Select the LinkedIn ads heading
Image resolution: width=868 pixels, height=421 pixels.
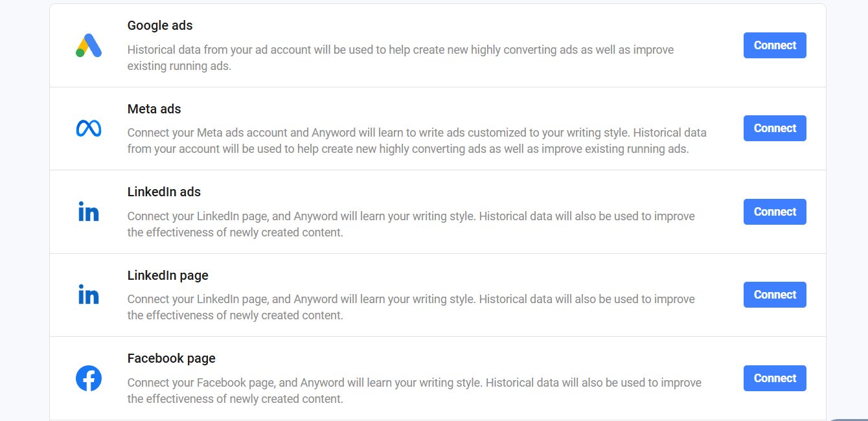[164, 192]
